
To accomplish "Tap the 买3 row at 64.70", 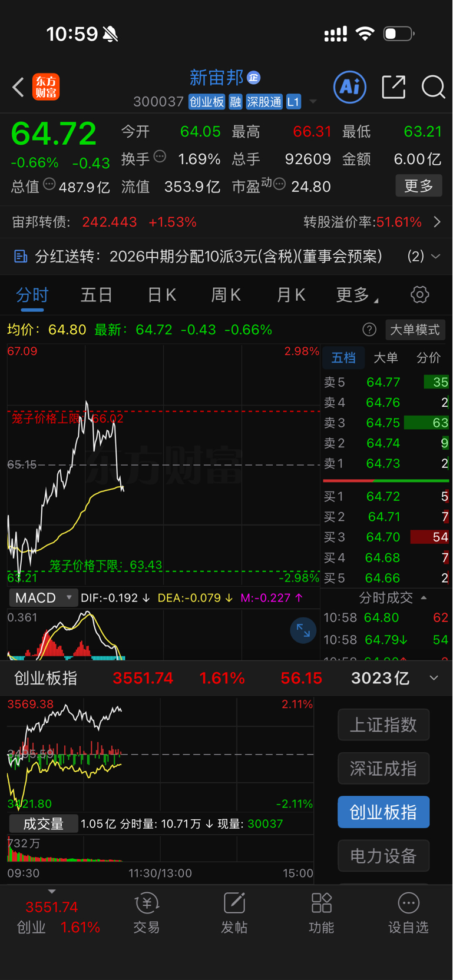I will pyautogui.click(x=386, y=537).
